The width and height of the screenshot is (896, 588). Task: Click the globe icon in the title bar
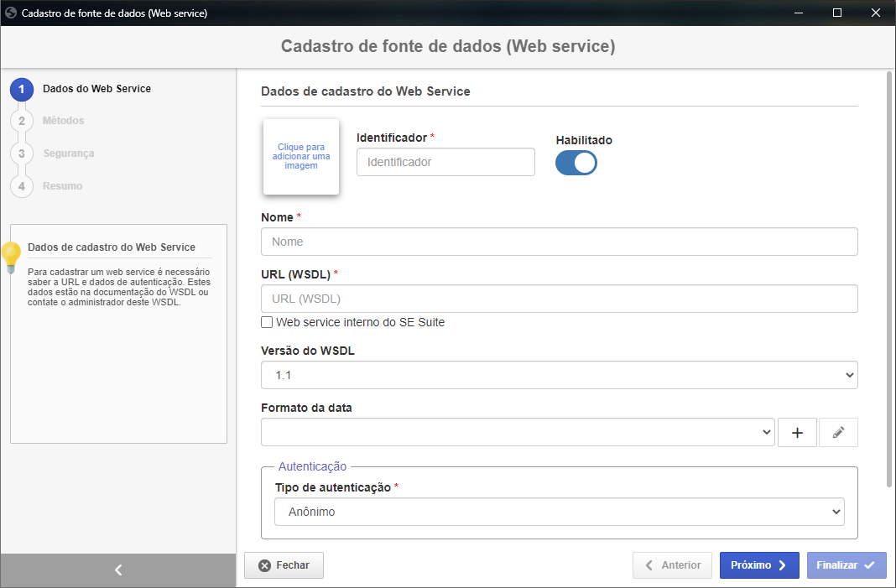(x=10, y=13)
